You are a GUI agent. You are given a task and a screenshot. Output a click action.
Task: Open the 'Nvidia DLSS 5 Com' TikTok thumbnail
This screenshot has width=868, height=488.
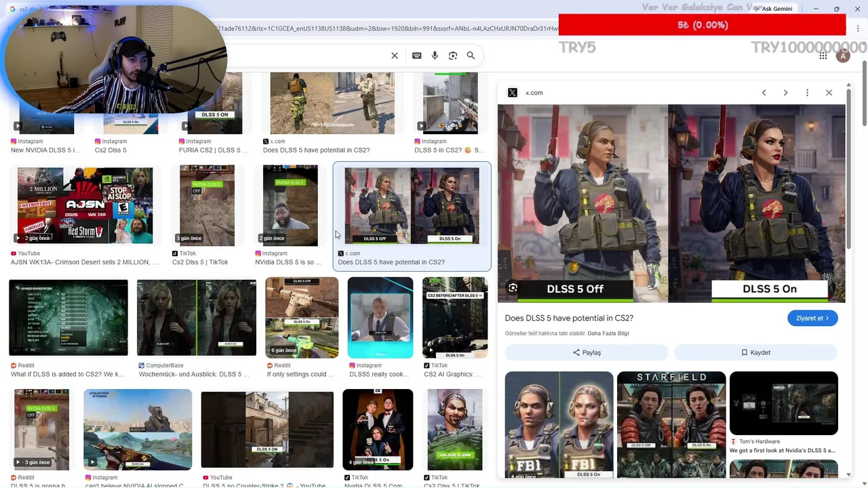pyautogui.click(x=378, y=429)
